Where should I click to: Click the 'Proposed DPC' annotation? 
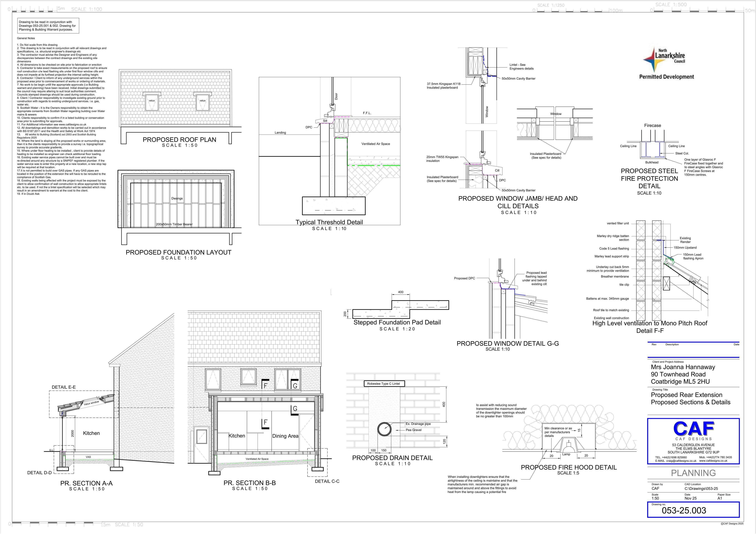tap(465, 278)
